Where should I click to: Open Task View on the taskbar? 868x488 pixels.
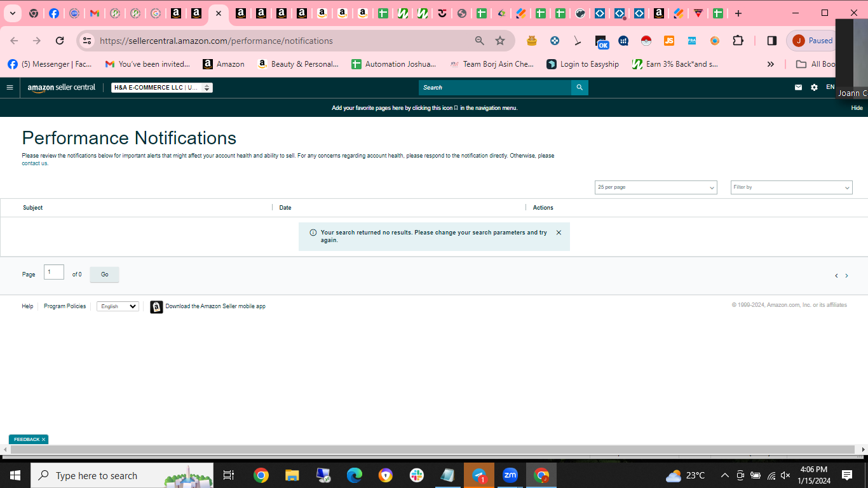pyautogui.click(x=229, y=475)
